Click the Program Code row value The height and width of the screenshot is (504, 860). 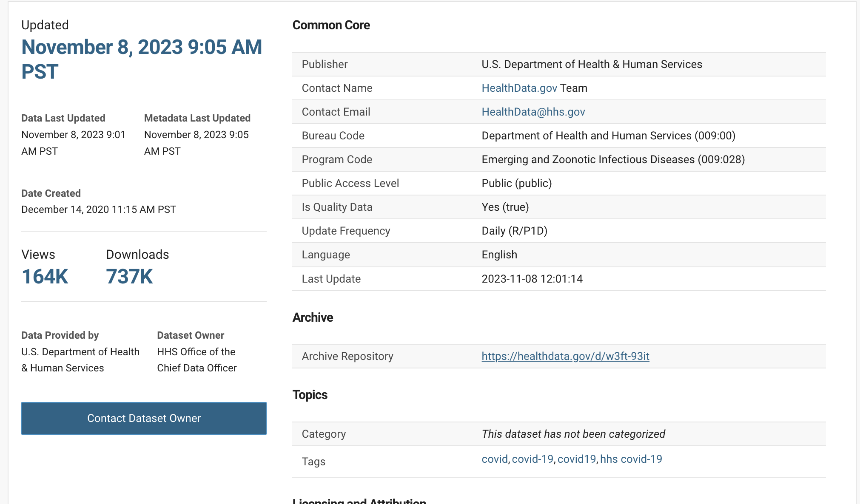tap(613, 159)
